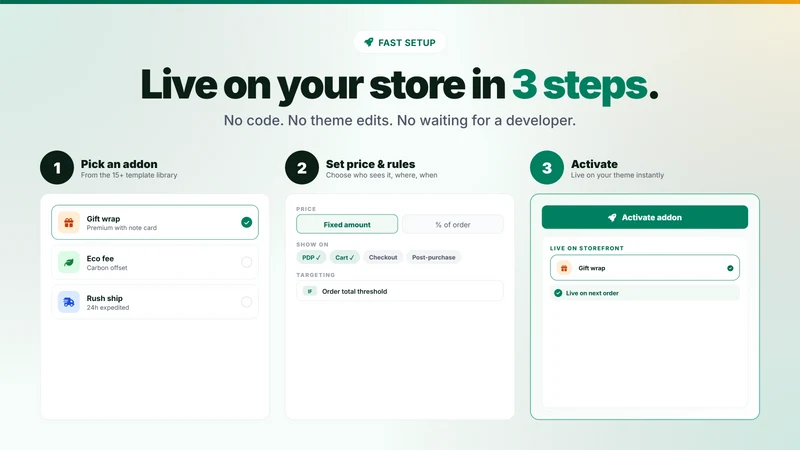Enable the Post-purchase show-on chip
The height and width of the screenshot is (450, 800).
[x=434, y=258]
